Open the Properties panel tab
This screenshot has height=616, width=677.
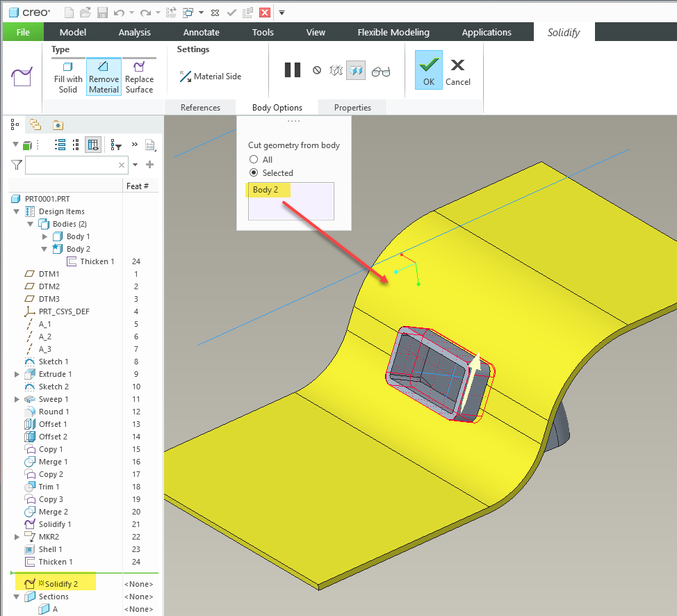click(x=352, y=107)
